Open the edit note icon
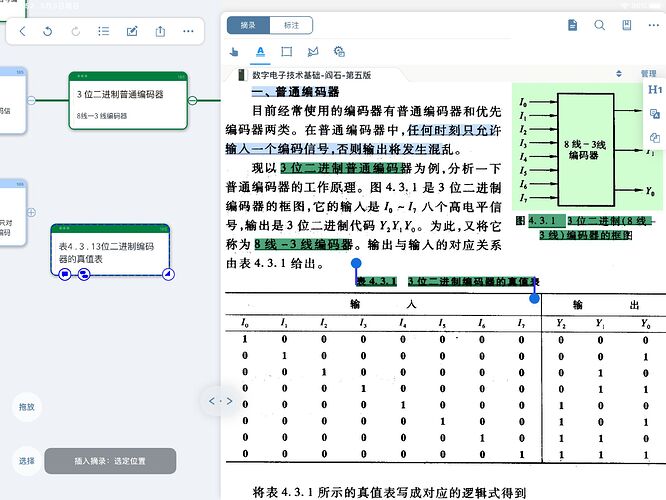 pos(132,31)
